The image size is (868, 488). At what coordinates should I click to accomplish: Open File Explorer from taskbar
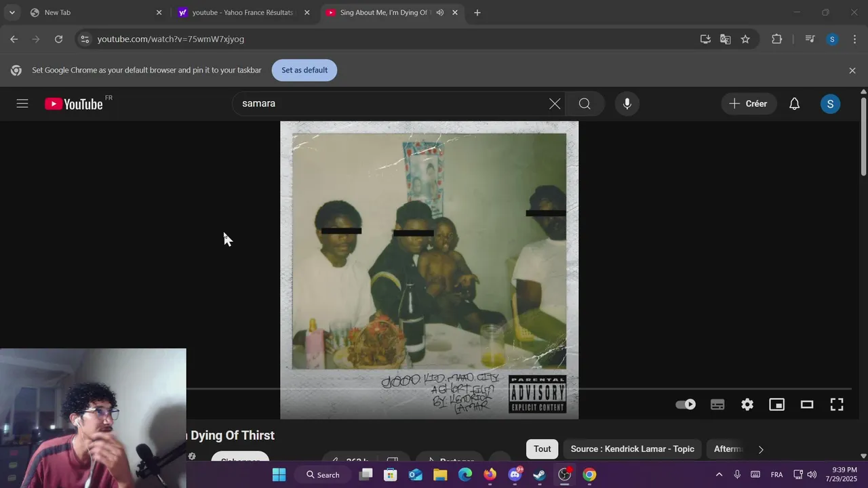click(x=440, y=474)
